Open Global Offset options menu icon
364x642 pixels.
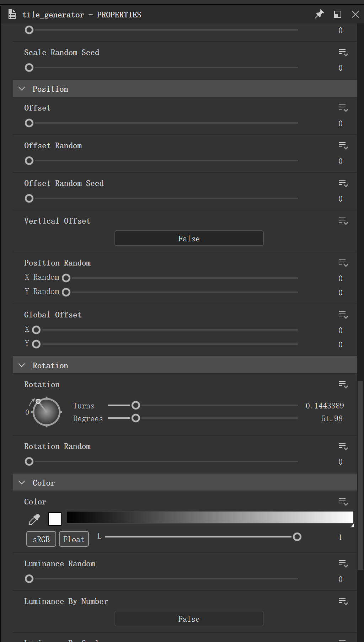point(343,315)
